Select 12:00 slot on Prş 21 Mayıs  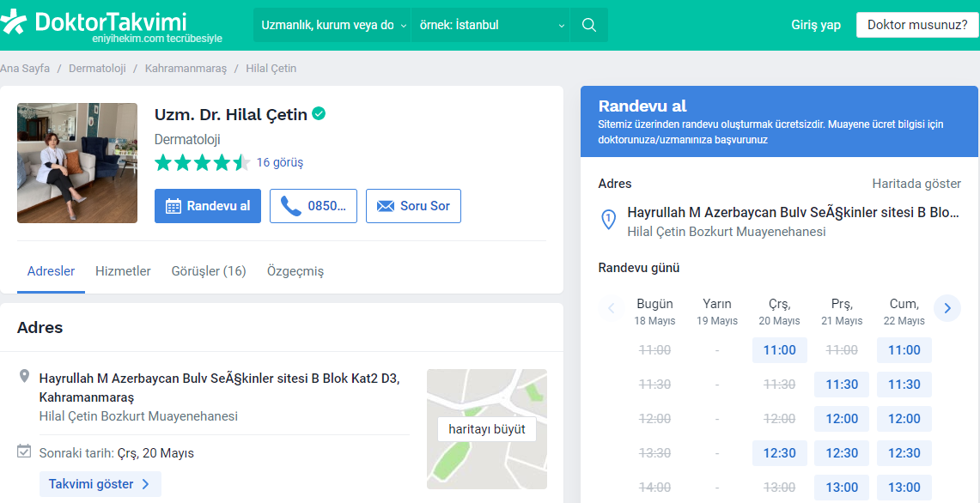(x=841, y=419)
